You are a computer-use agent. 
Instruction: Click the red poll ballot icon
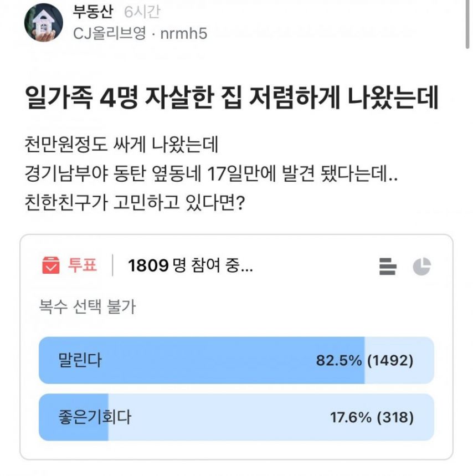tap(51, 266)
